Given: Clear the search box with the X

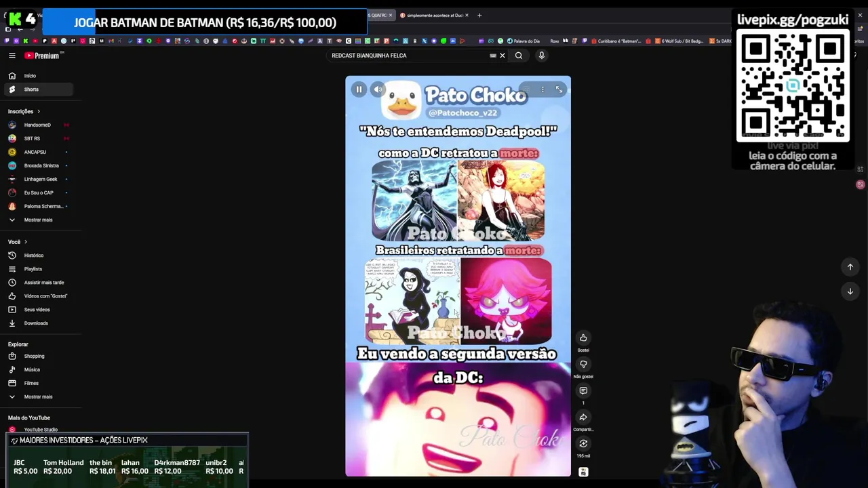Looking at the screenshot, I should 502,56.
